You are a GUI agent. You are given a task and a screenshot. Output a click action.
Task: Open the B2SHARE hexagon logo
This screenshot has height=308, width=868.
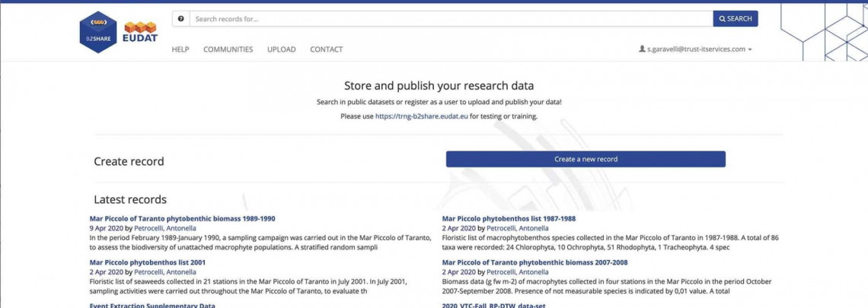pyautogui.click(x=98, y=32)
